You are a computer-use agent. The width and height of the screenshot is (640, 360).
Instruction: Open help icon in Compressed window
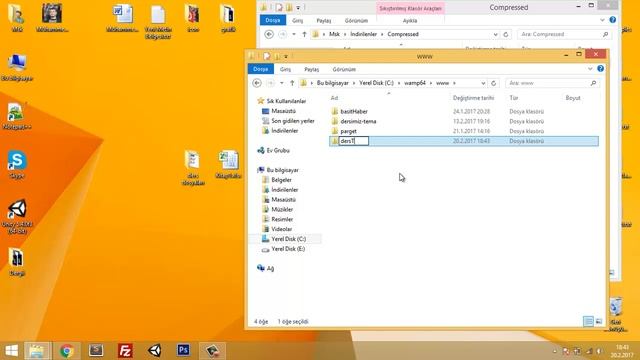pyautogui.click(x=613, y=20)
